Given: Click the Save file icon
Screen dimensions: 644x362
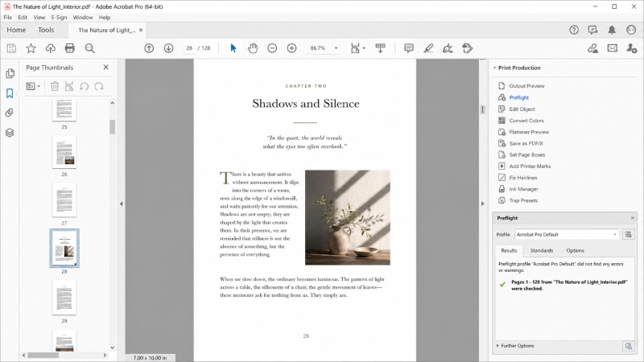Looking at the screenshot, I should point(11,48).
